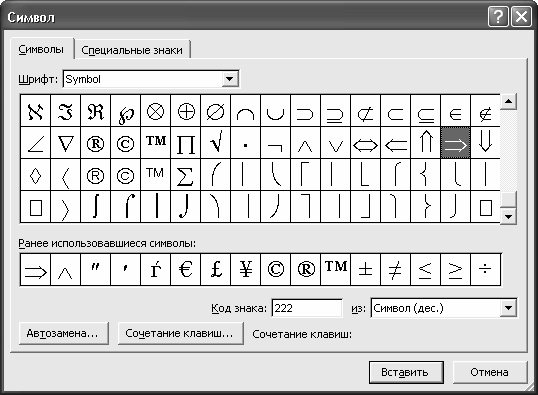
Task: Open the Шрифт font dropdown
Action: (x=230, y=79)
